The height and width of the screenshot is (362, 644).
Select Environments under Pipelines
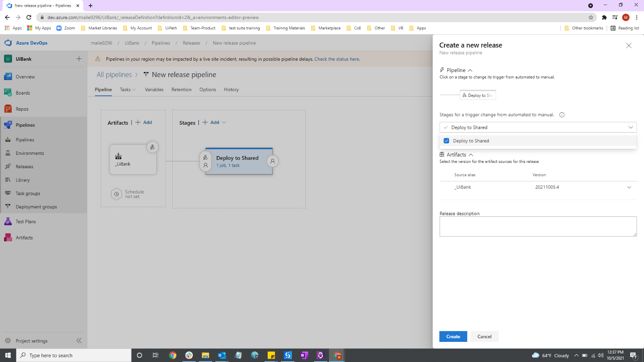[30, 153]
